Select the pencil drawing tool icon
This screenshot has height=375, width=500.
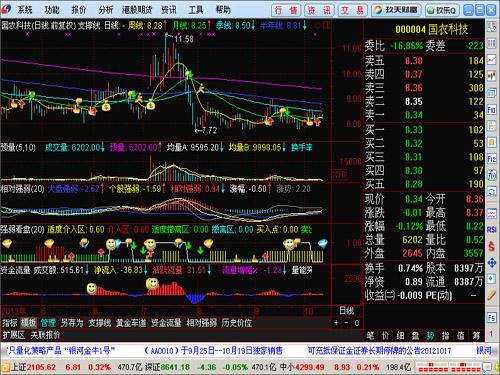pyautogui.click(x=492, y=296)
